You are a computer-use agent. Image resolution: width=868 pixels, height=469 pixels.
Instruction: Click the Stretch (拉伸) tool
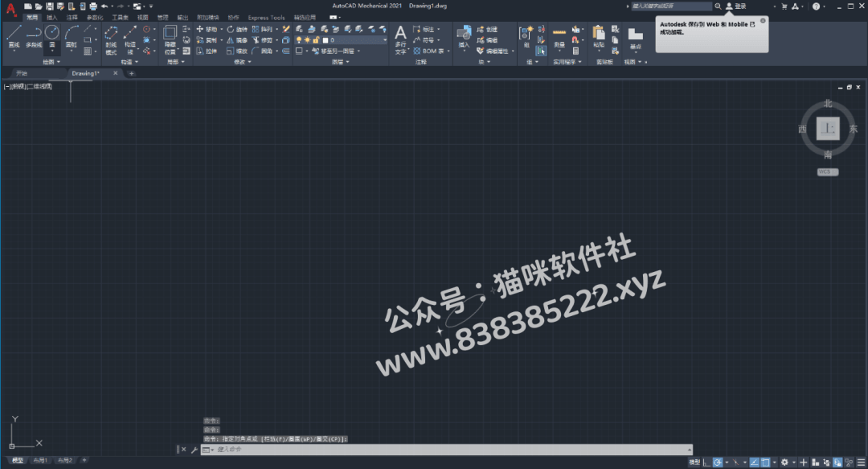tap(207, 51)
